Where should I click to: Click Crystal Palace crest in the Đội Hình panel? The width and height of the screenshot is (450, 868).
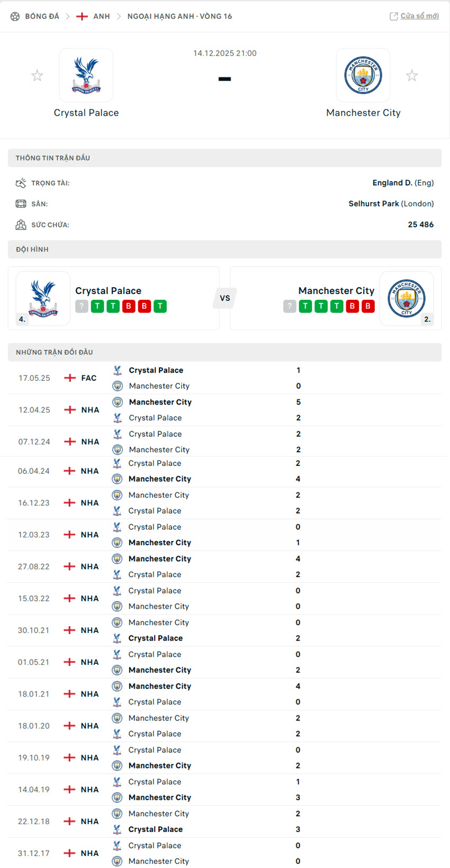tap(42, 298)
